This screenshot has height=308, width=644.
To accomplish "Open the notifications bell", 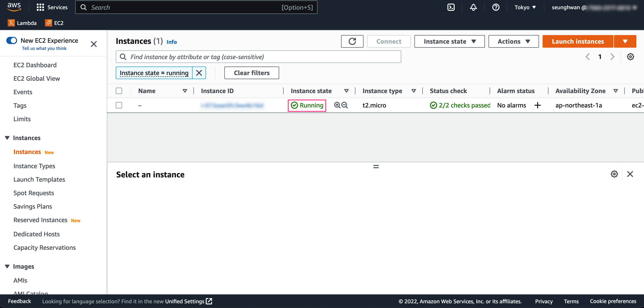I will click(473, 7).
